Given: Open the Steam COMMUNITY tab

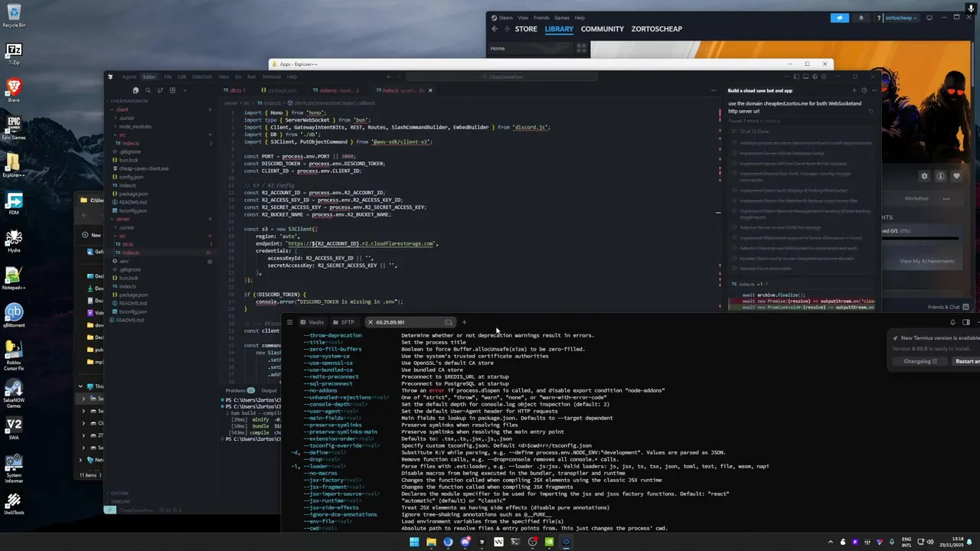Looking at the screenshot, I should pyautogui.click(x=603, y=29).
